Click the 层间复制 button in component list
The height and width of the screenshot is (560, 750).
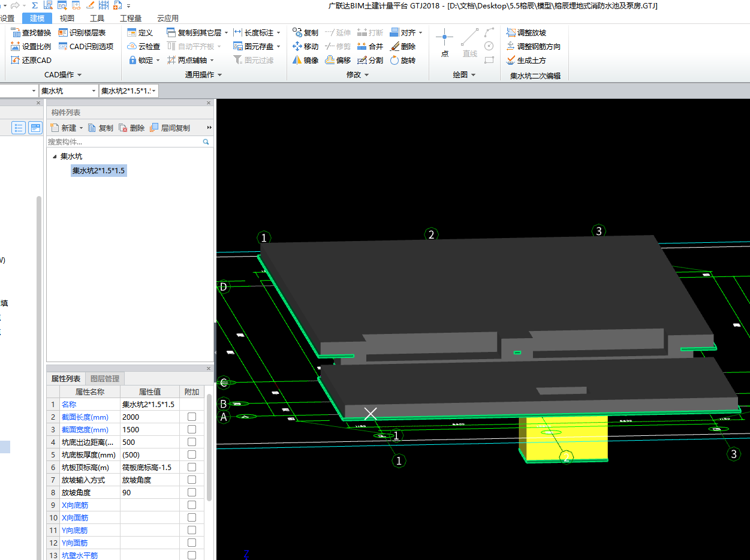[170, 128]
